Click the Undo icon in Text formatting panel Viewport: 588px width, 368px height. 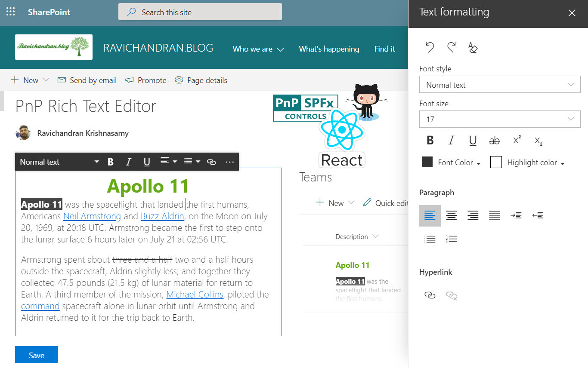[430, 47]
